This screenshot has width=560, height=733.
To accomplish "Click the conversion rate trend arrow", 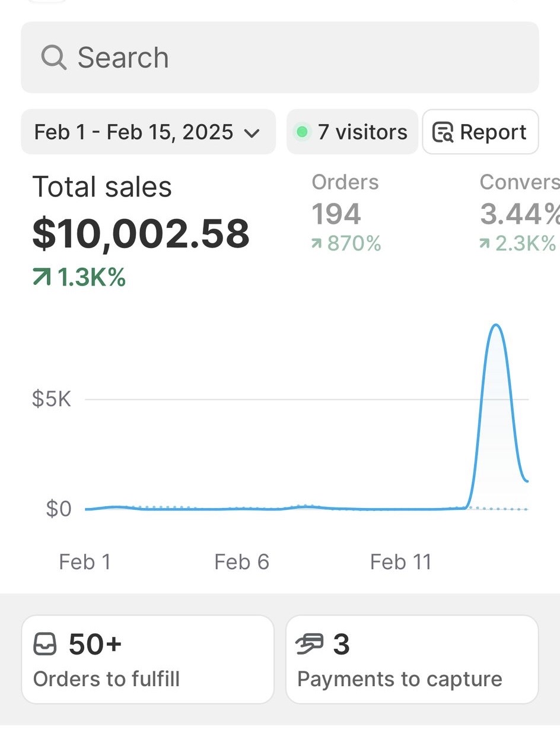I will (x=485, y=244).
